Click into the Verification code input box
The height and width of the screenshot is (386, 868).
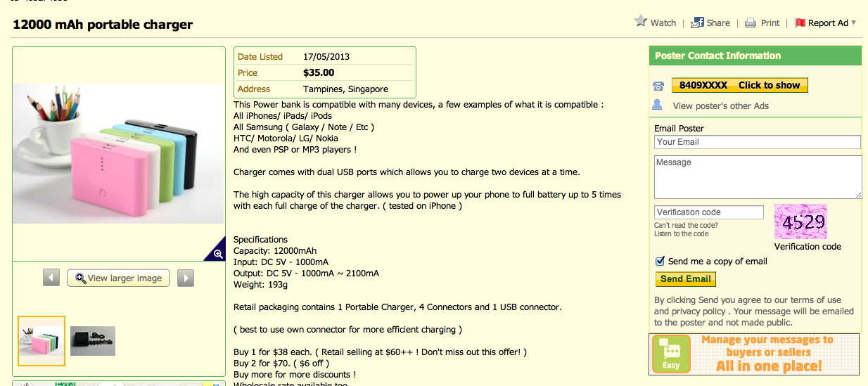708,212
